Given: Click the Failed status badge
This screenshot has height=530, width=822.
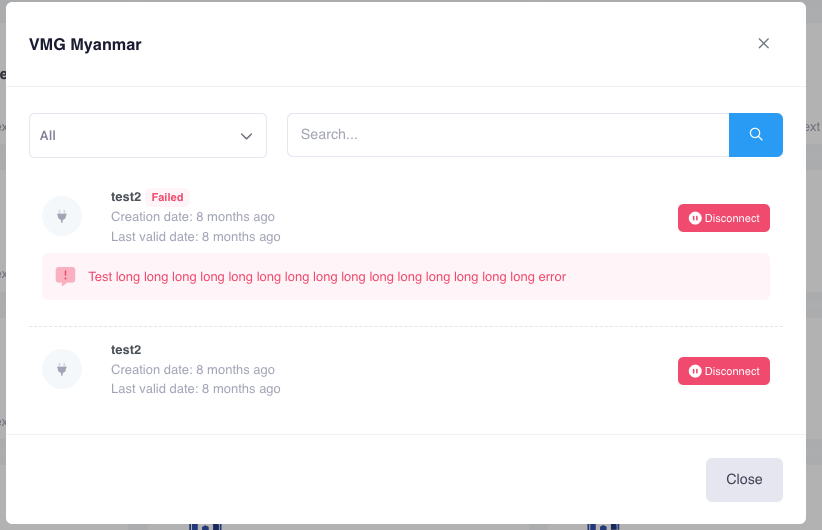Looking at the screenshot, I should coord(167,197).
